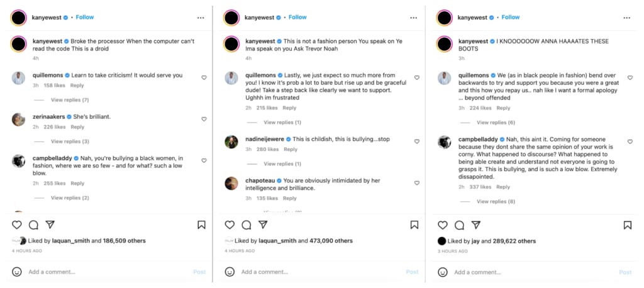The image size is (644, 288).
Task: Like zerinaakers' comment "She's brilliant"
Action: click(x=204, y=119)
